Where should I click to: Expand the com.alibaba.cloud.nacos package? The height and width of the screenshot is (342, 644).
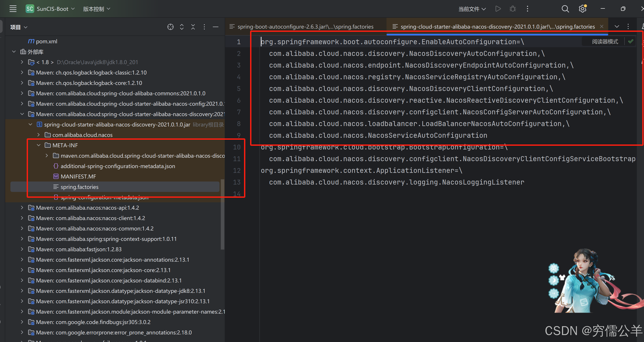coord(38,135)
